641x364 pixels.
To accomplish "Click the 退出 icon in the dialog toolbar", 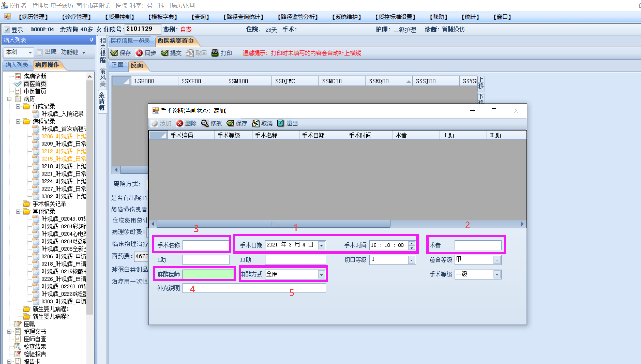I will tap(280, 124).
